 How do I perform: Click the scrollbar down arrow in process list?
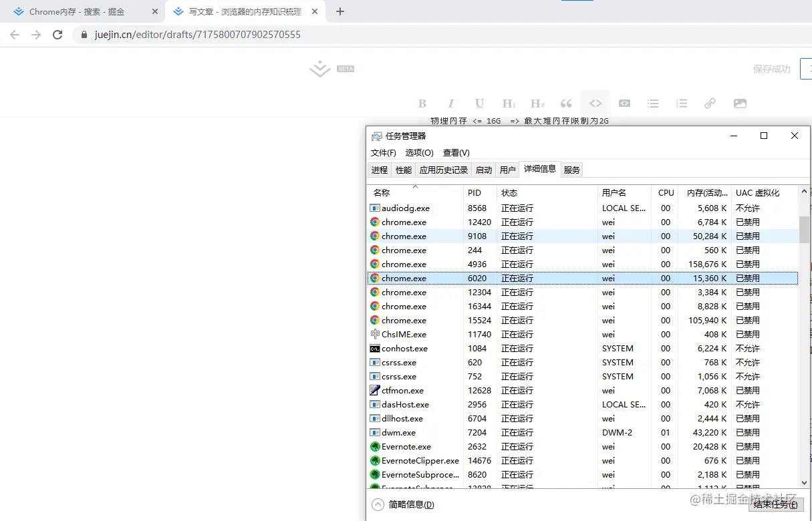804,482
